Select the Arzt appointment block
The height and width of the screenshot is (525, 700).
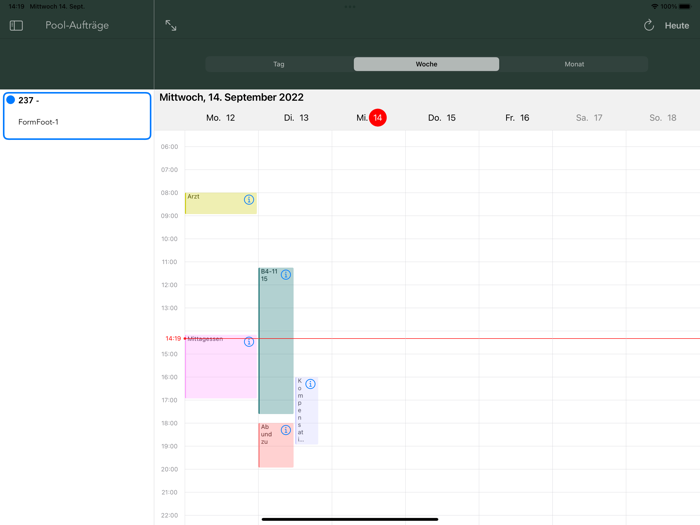(221, 203)
